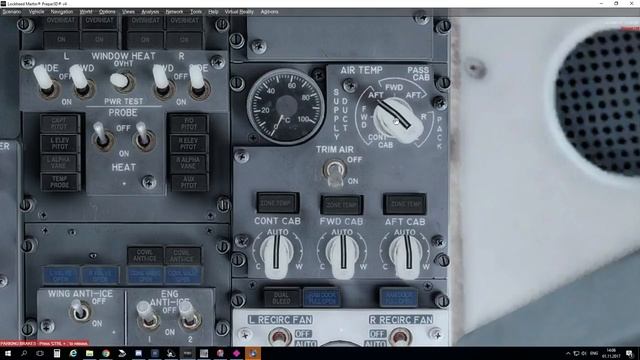
Task: Open the Navigation menu
Action: [x=62, y=12]
